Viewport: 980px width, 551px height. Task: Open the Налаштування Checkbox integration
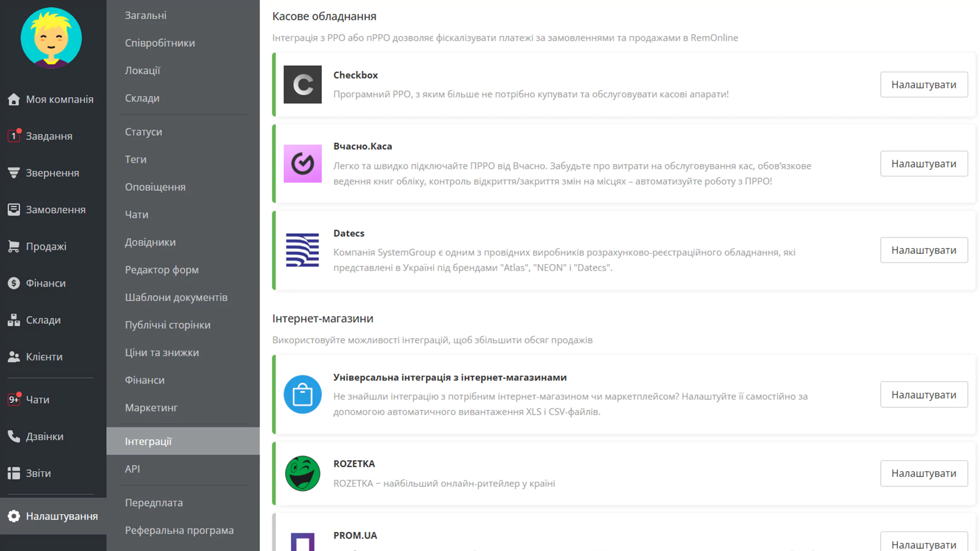(923, 84)
